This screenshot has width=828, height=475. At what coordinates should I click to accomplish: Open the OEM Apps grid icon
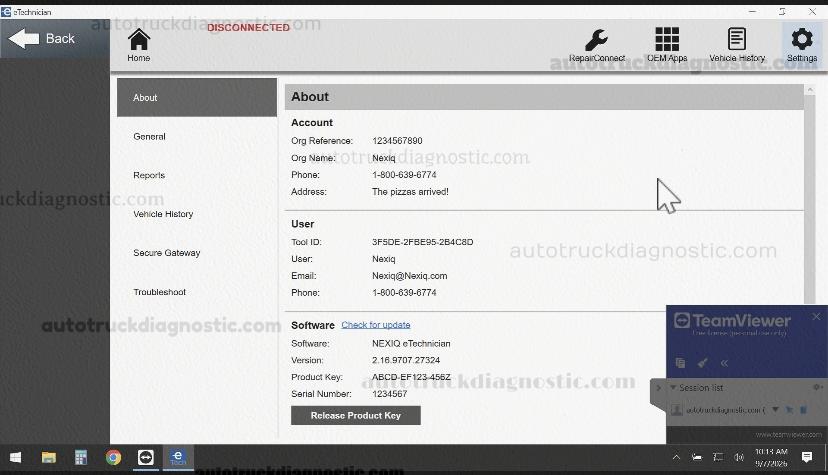click(667, 45)
